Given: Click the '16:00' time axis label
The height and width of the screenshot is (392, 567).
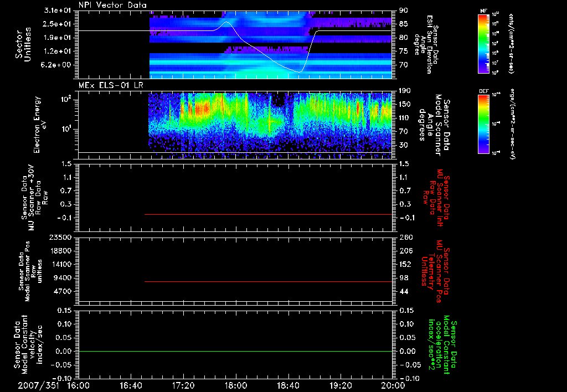Looking at the screenshot, I should pyautogui.click(x=79, y=385).
